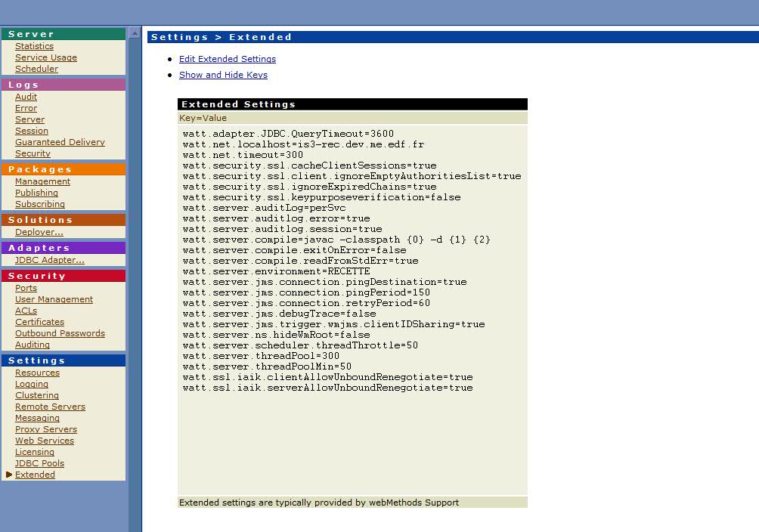This screenshot has width=759, height=532.
Task: Click watt.server.ns.hideWmRoot=false line
Action: coord(276,335)
